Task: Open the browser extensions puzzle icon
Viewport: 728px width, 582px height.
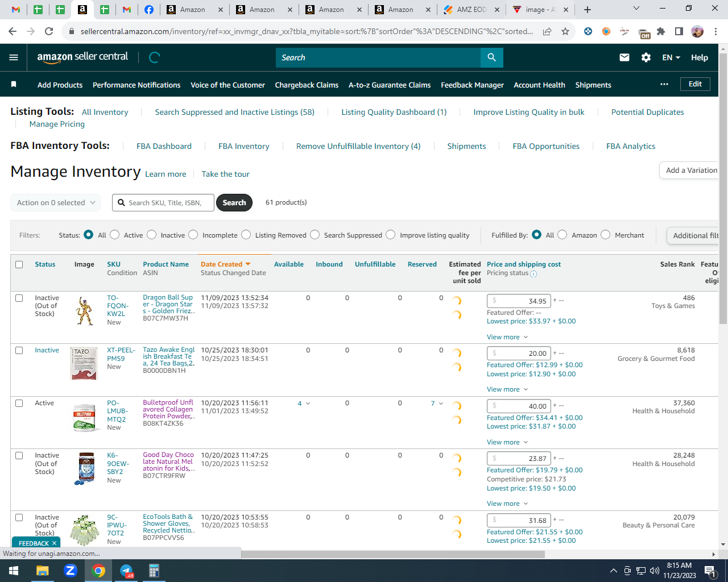Action: point(661,31)
